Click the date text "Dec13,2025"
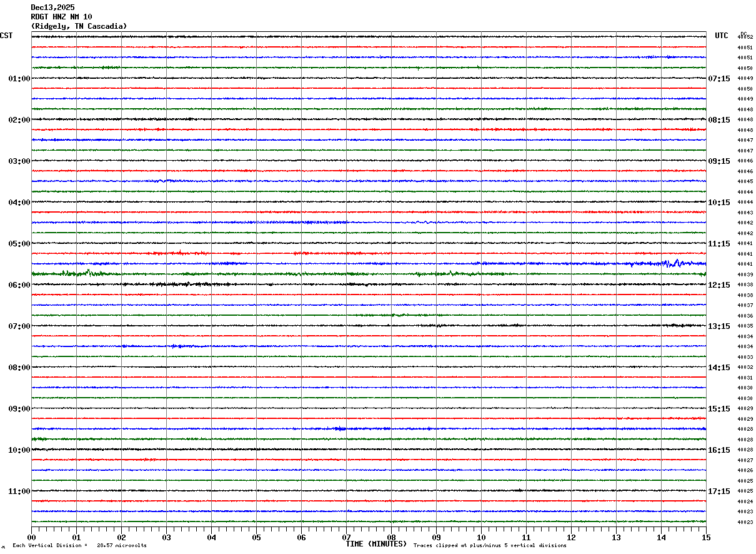The width and height of the screenshot is (756, 554). (x=52, y=8)
